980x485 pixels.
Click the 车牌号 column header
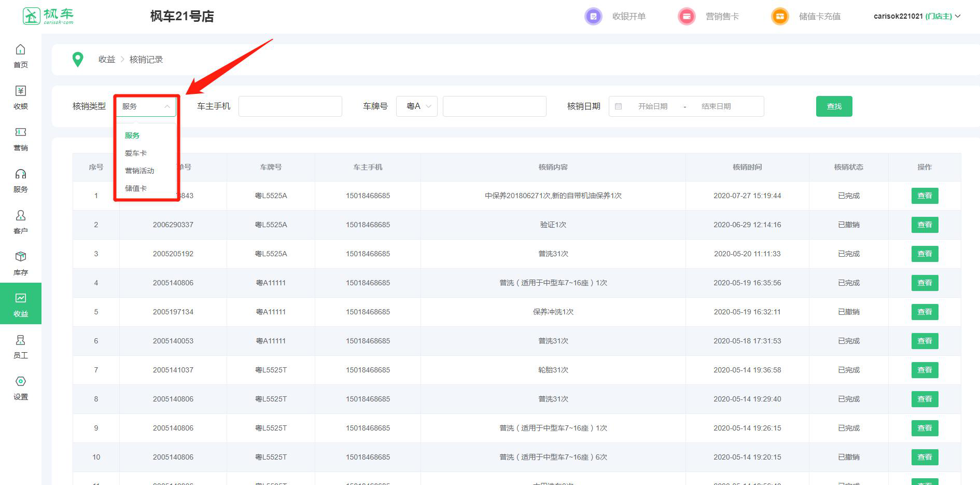271,167
